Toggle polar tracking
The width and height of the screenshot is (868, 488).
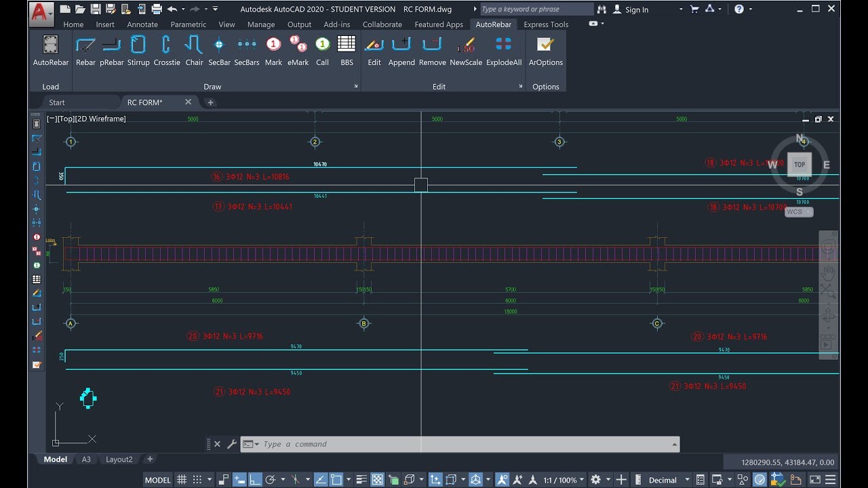tap(271, 480)
